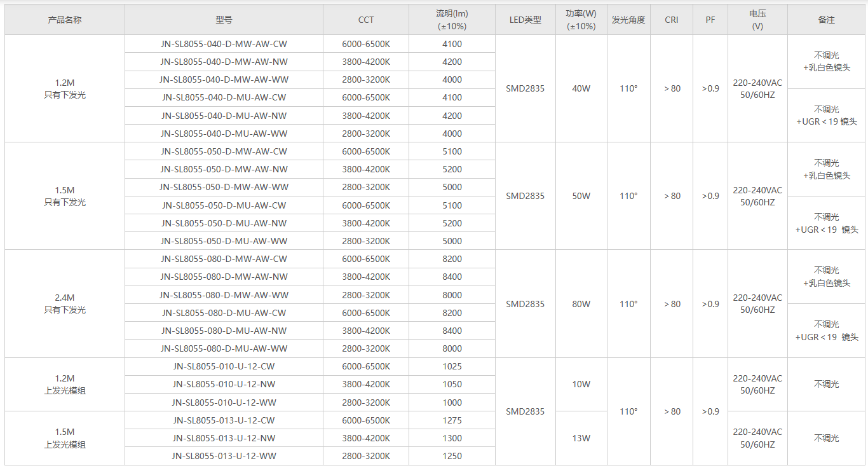Select the 1300 lumen value
This screenshot has height=468, width=868.
pos(452,438)
